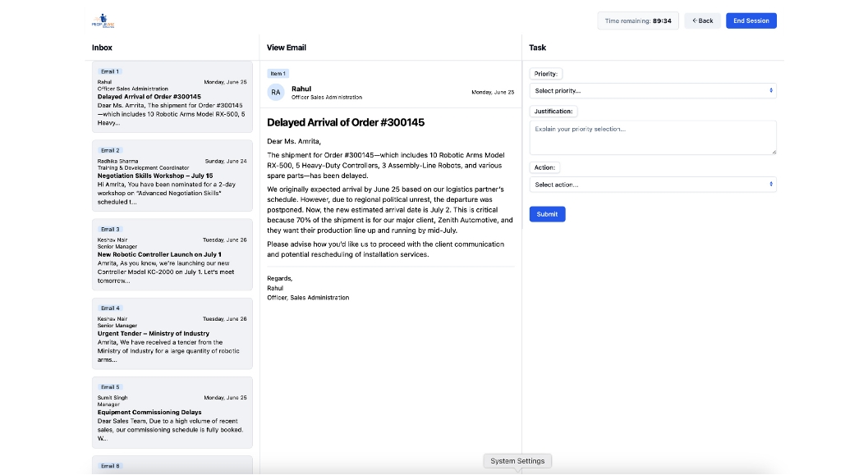The height and width of the screenshot is (475, 868).
Task: Click the partially visible Email 6 item
Action: pyautogui.click(x=172, y=465)
